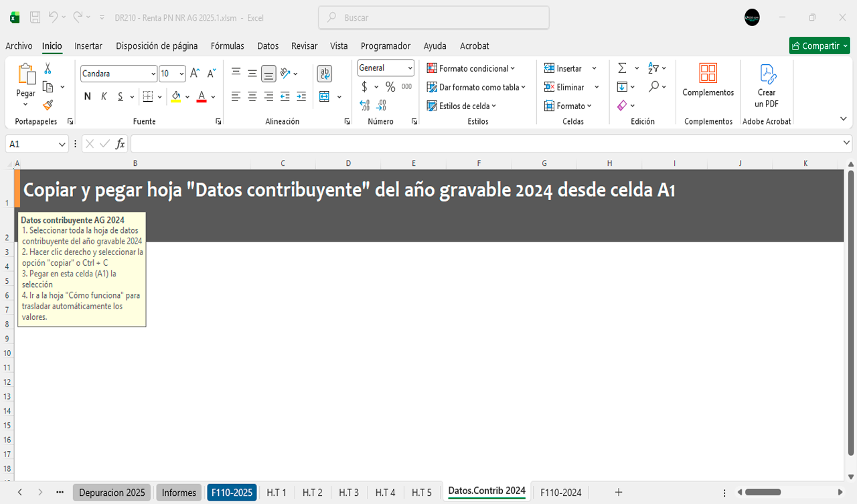
Task: Increase font size with the larger A icon
Action: point(194,74)
